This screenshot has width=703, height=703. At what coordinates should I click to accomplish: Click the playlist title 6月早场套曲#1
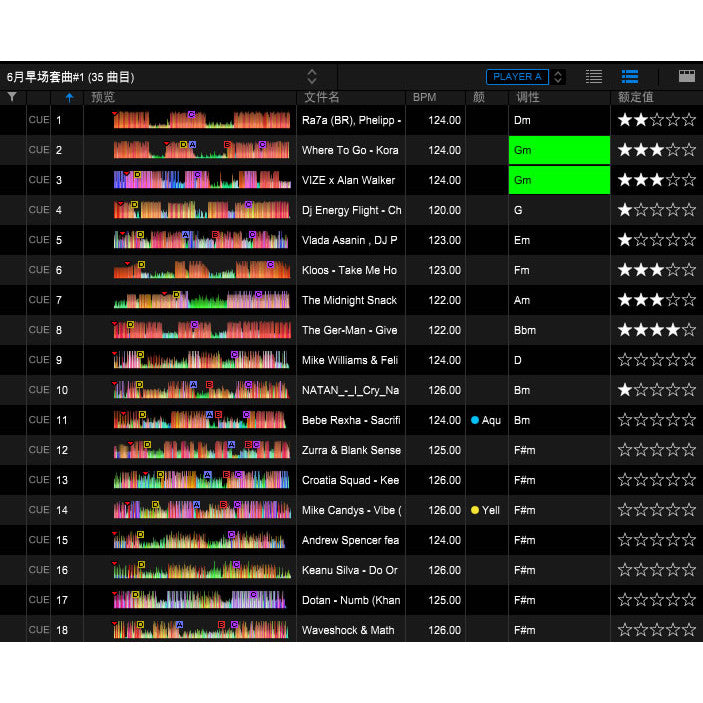70,77
